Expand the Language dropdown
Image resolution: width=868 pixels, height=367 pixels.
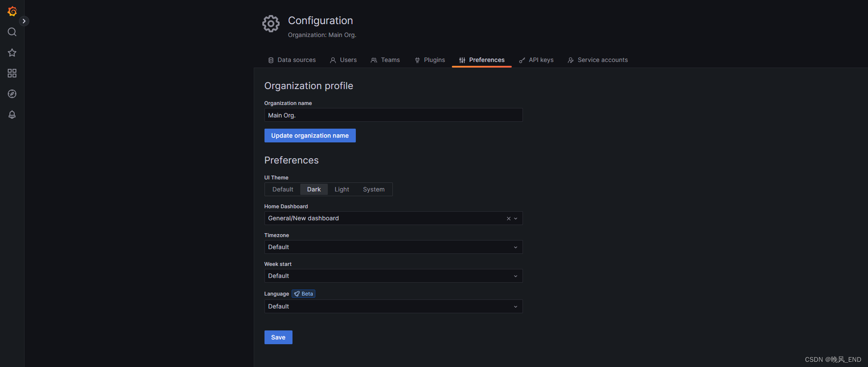(393, 306)
